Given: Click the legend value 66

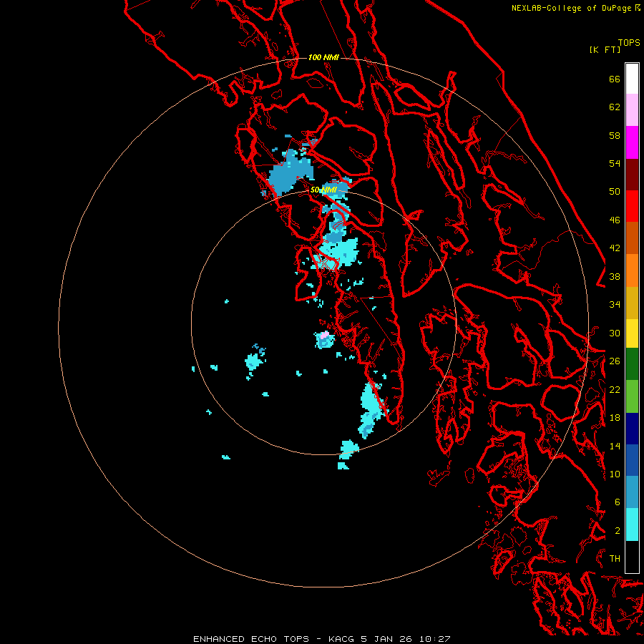Looking at the screenshot, I should click(x=615, y=79).
